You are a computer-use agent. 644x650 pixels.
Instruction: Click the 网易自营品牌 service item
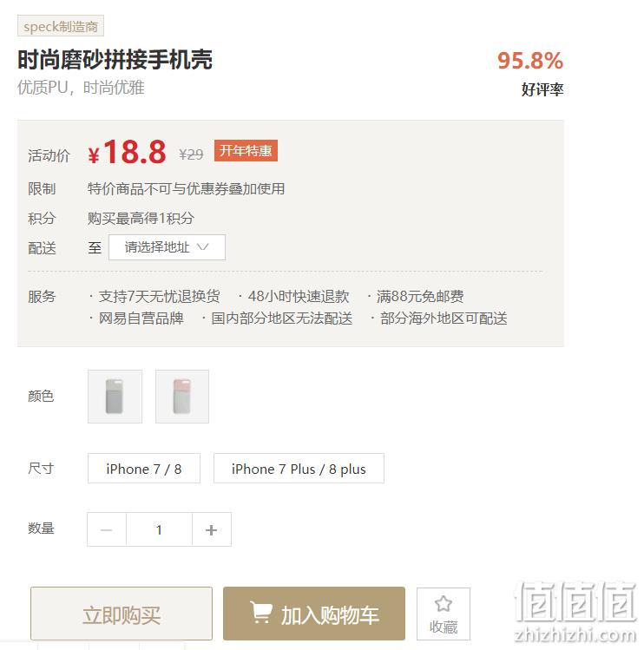pos(141,318)
